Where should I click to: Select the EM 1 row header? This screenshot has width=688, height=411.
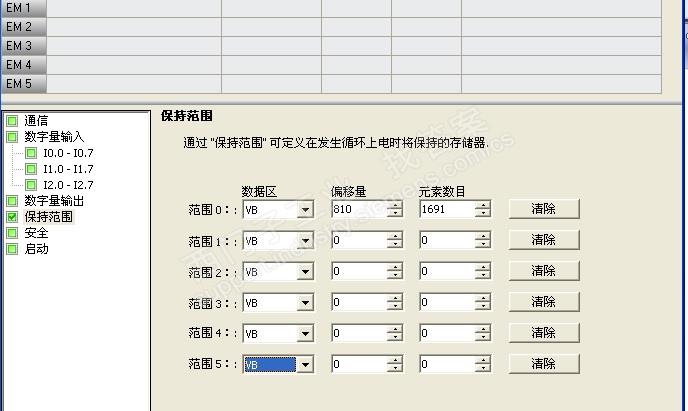pyautogui.click(x=24, y=8)
